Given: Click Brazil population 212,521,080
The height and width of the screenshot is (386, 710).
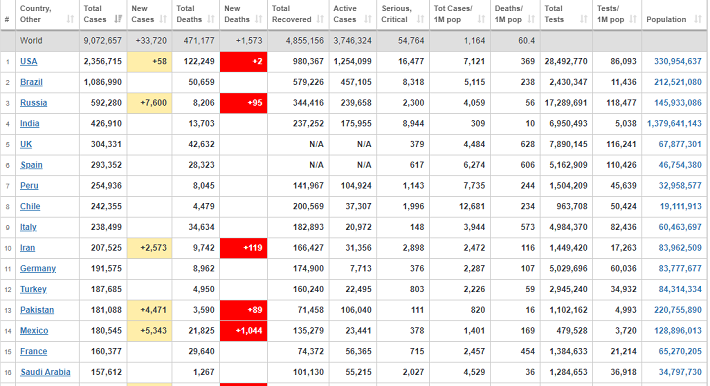Looking at the screenshot, I should coord(677,82).
